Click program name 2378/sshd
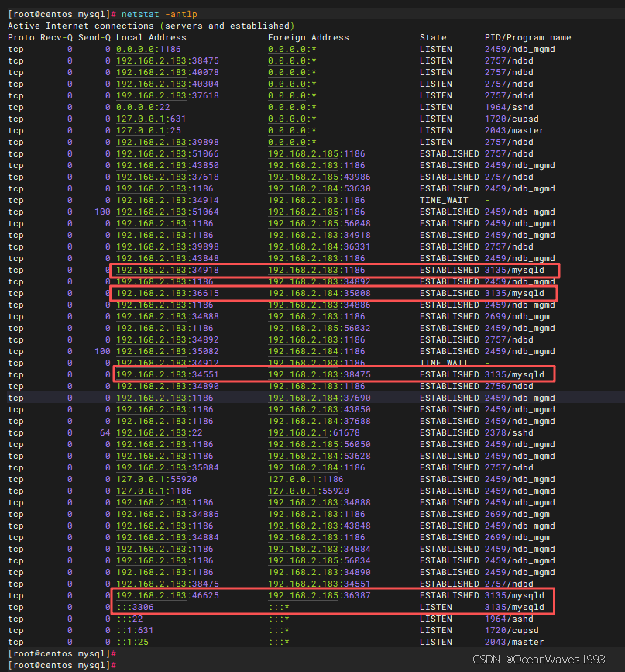 coord(509,432)
